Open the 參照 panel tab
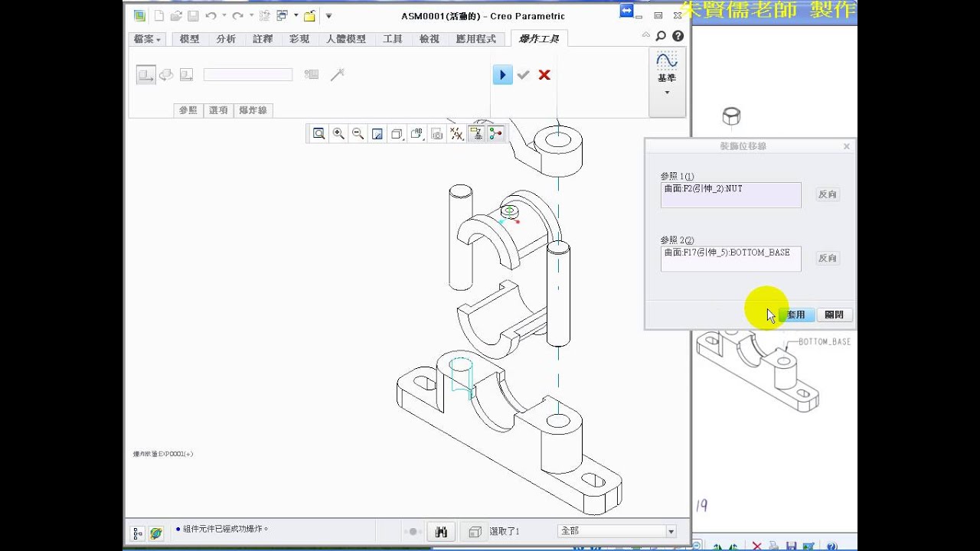The image size is (980, 551). (188, 110)
